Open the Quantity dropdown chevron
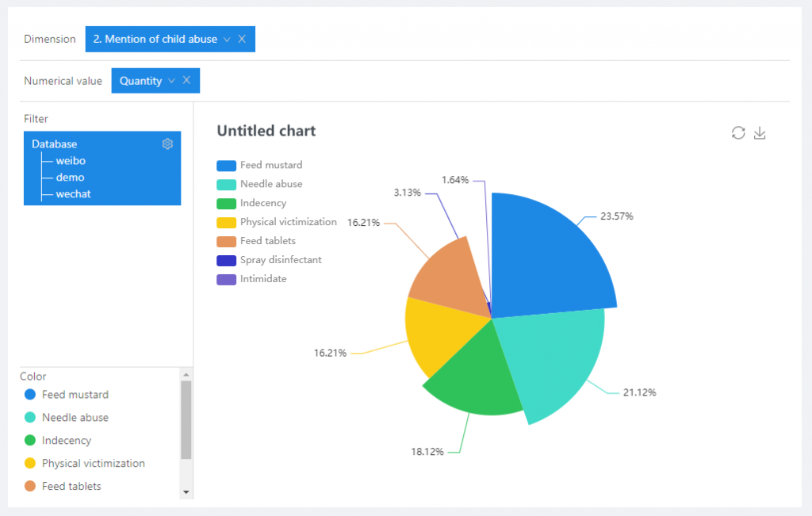Screen dimensions: 812x516 (171, 81)
